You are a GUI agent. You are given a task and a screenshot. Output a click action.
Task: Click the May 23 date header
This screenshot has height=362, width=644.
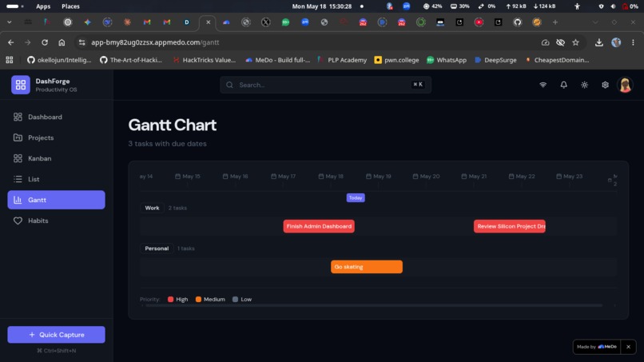pos(569,177)
